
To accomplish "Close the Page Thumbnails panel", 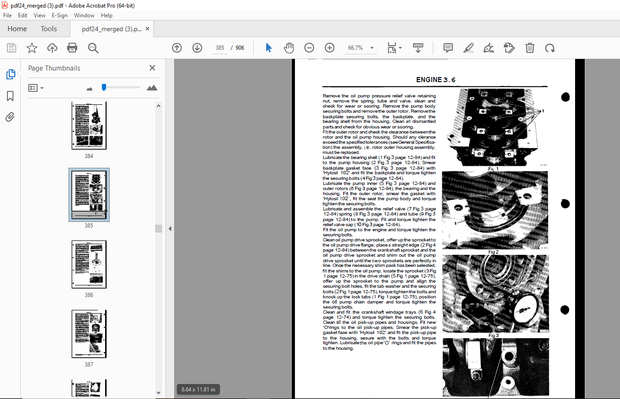I will click(x=152, y=68).
